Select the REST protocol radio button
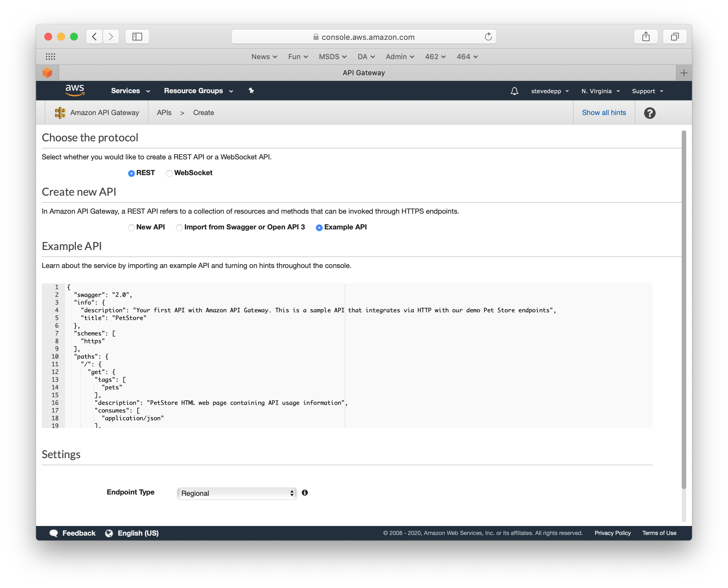The width and height of the screenshot is (728, 588). pos(132,174)
